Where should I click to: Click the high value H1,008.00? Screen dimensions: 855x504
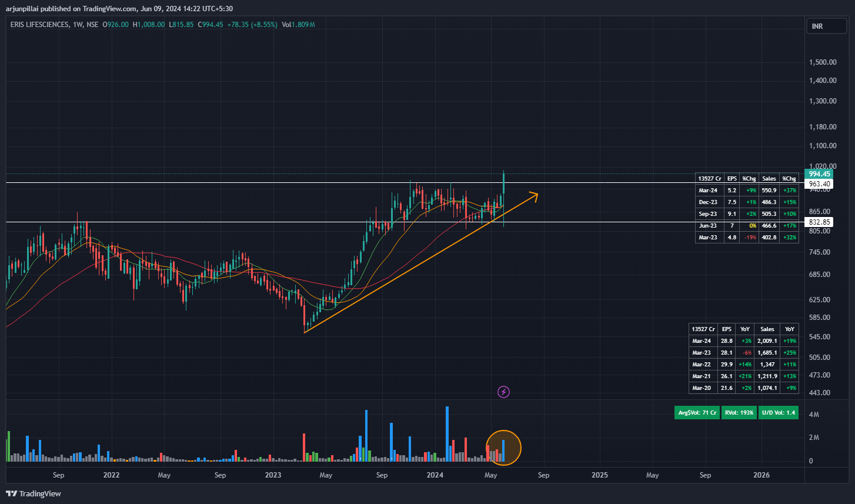[x=149, y=25]
